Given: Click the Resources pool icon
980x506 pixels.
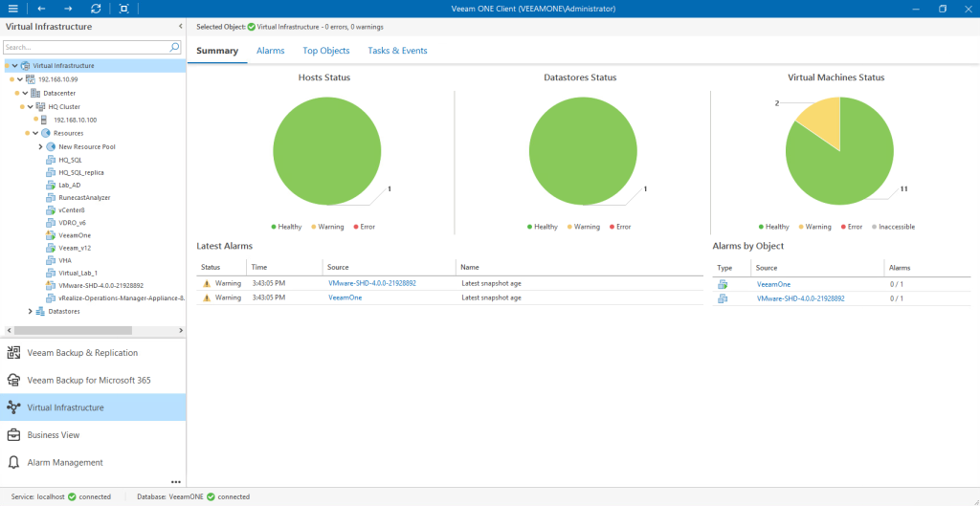Looking at the screenshot, I should tap(46, 133).
